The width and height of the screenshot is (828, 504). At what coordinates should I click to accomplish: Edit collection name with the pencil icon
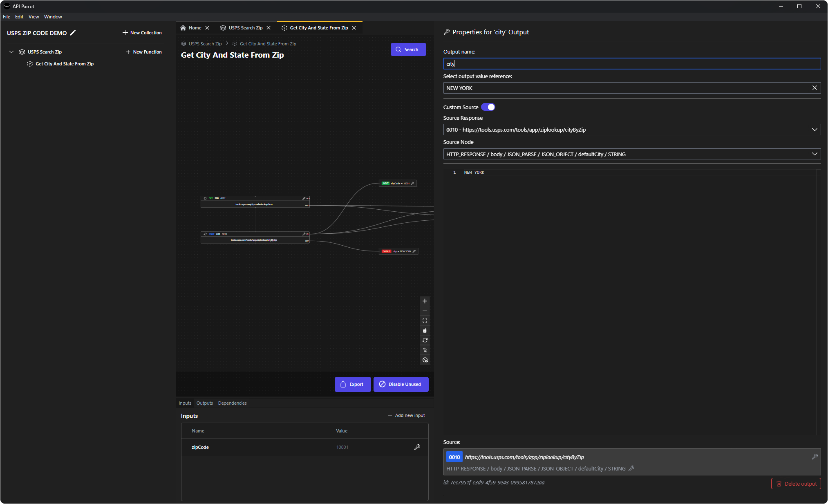tap(74, 33)
